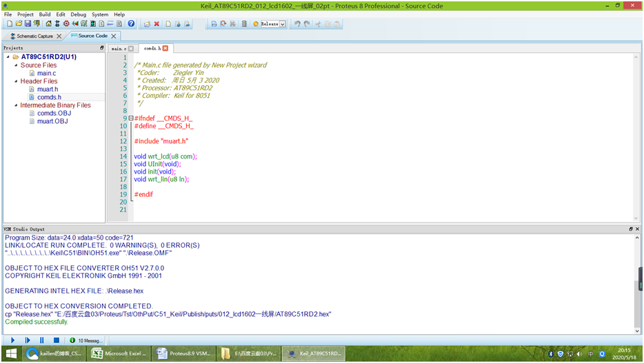This screenshot has height=363, width=644.
Task: Open Schematic Capture from the toolbar icon
Action: (57, 24)
